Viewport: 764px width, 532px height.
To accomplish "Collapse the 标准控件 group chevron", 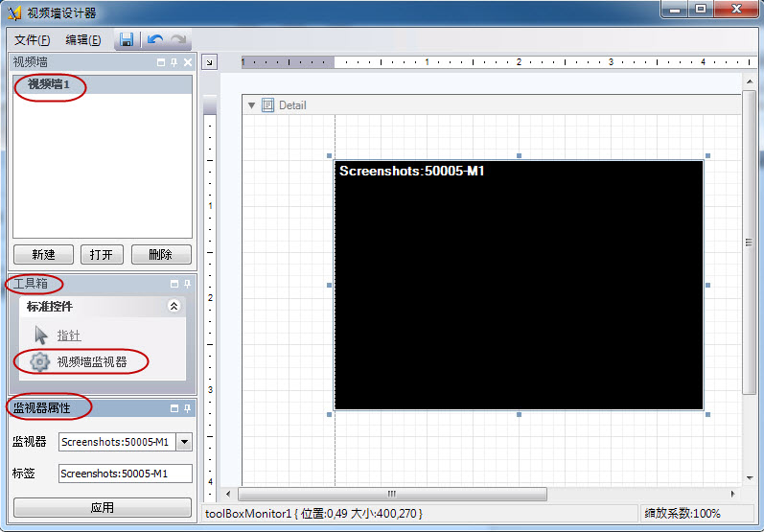I will [x=174, y=307].
